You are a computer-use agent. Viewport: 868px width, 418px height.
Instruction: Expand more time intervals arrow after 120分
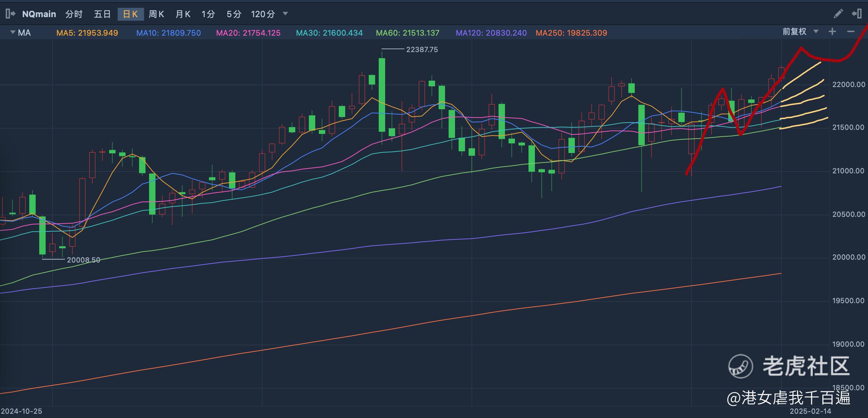285,14
